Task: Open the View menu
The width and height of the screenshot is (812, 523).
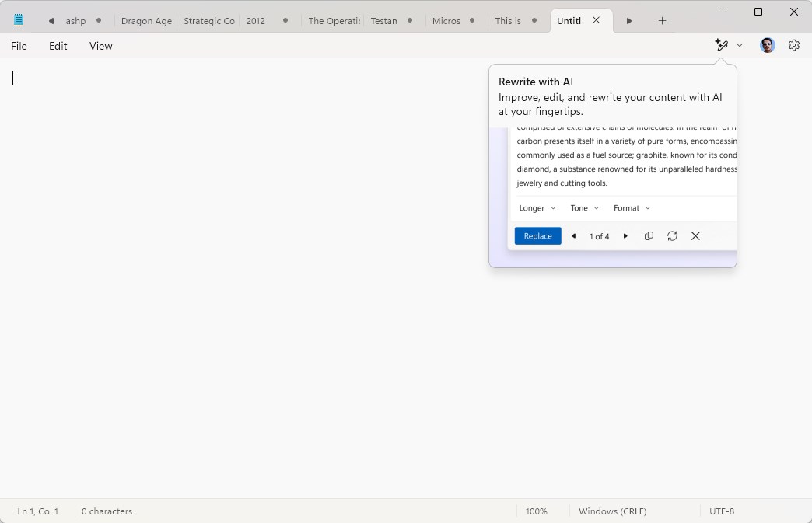Action: click(101, 46)
